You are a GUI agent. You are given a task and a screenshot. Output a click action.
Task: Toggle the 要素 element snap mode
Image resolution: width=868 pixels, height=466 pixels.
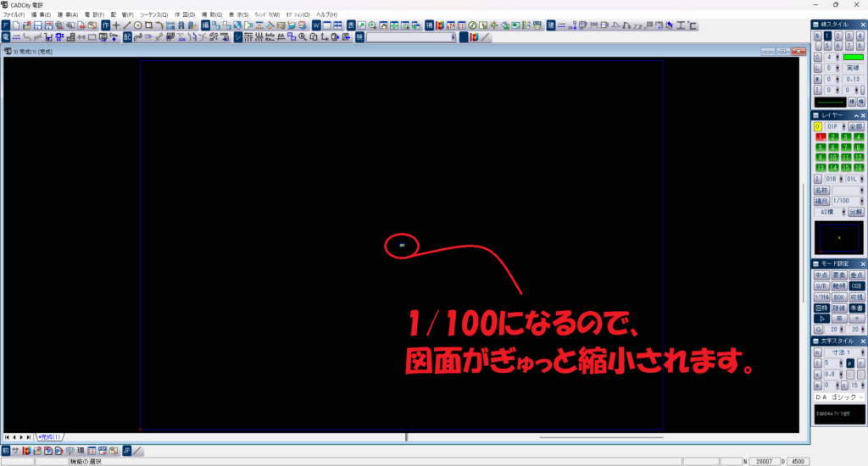[x=838, y=275]
